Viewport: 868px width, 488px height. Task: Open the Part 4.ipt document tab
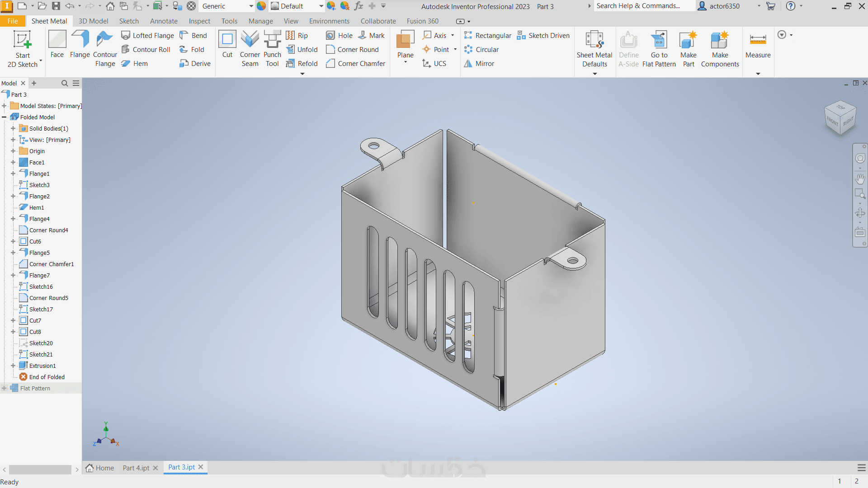tap(136, 468)
